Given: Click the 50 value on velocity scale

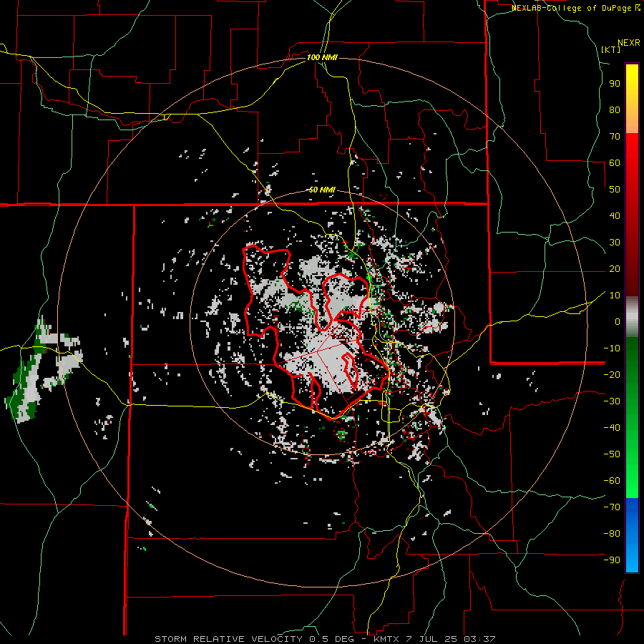Looking at the screenshot, I should pos(615,190).
